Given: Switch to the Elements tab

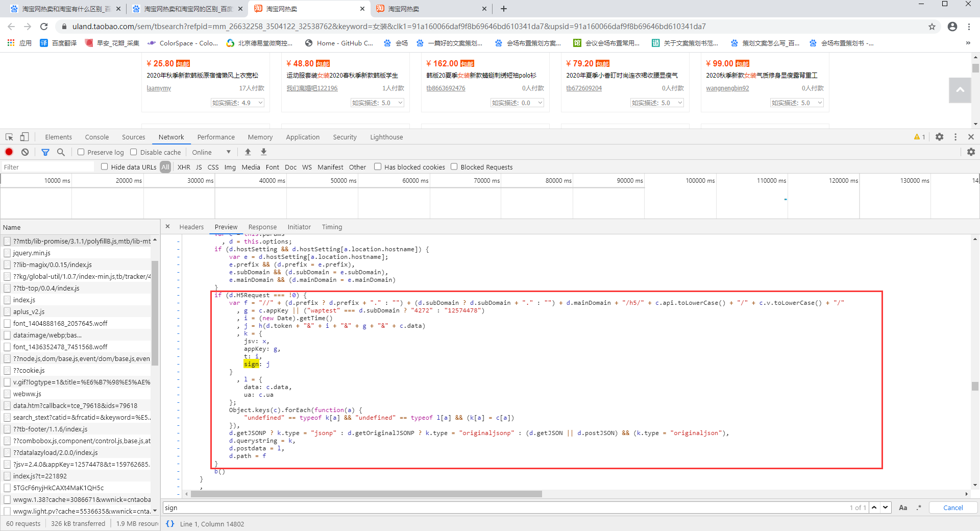Looking at the screenshot, I should [x=58, y=137].
